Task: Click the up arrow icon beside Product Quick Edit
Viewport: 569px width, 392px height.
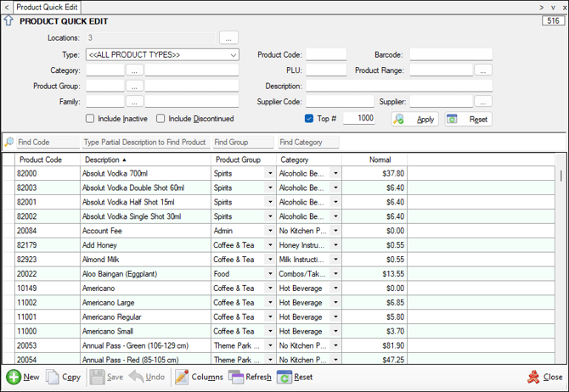Action: coord(8,20)
